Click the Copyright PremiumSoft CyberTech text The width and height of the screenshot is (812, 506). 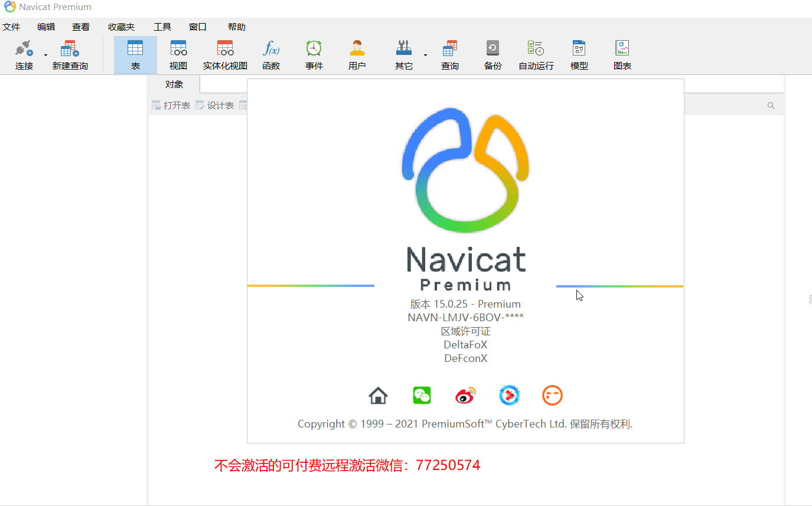point(465,424)
